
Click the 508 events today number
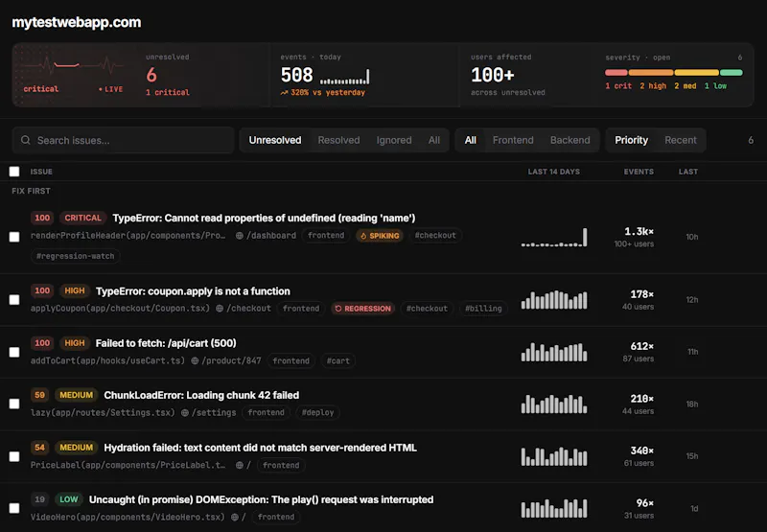tap(296, 76)
